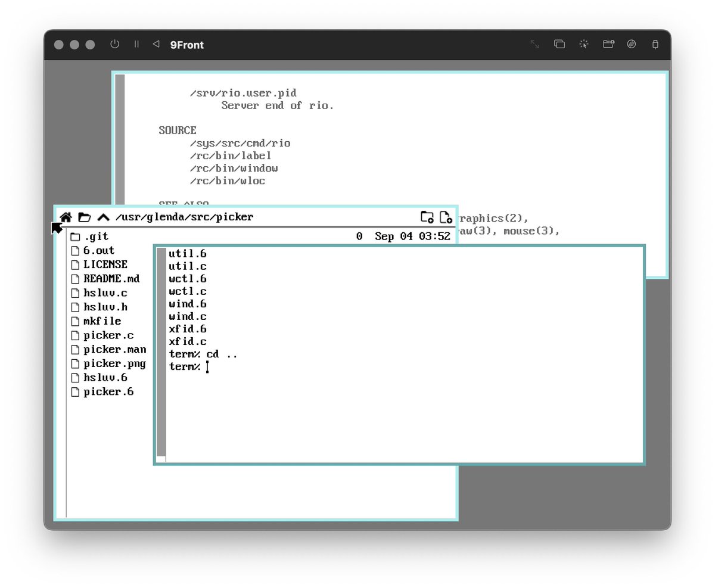The height and width of the screenshot is (588, 715).
Task: Click the 9Front window title
Action: 187,45
